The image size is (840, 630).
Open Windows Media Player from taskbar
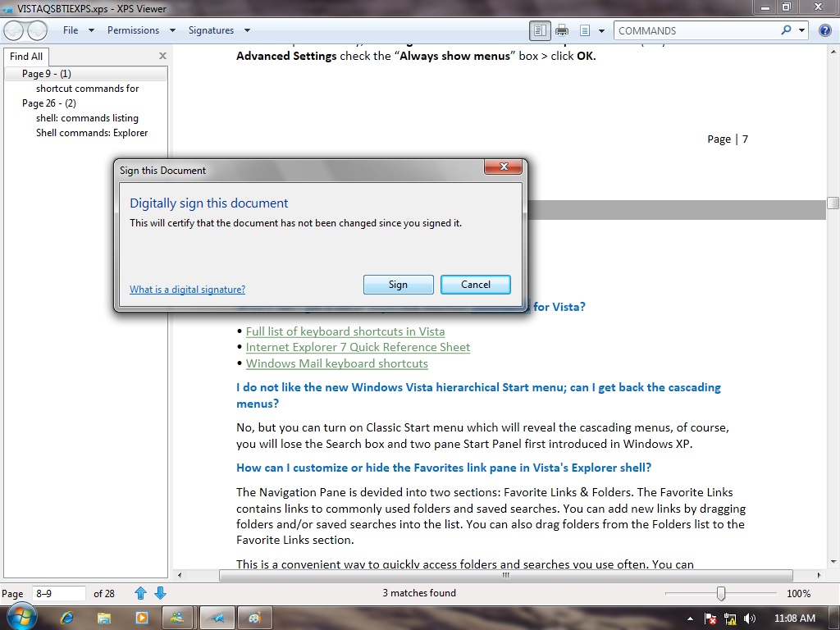[x=141, y=618]
